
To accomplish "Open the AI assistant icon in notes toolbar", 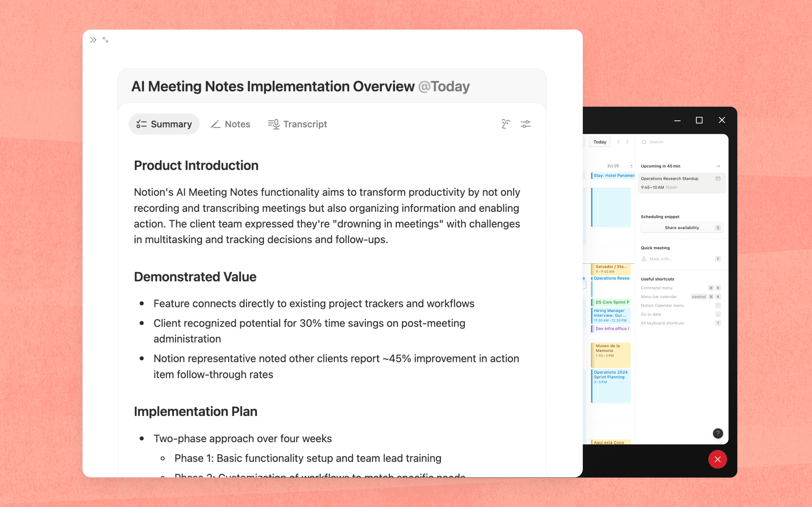I will coord(506,124).
